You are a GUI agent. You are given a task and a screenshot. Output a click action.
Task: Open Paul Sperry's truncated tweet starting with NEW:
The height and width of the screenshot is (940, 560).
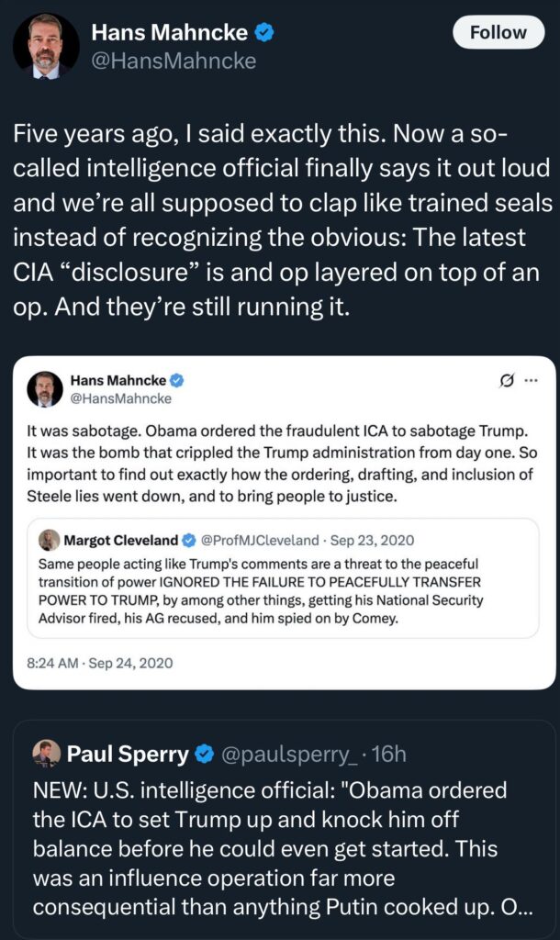click(275, 850)
